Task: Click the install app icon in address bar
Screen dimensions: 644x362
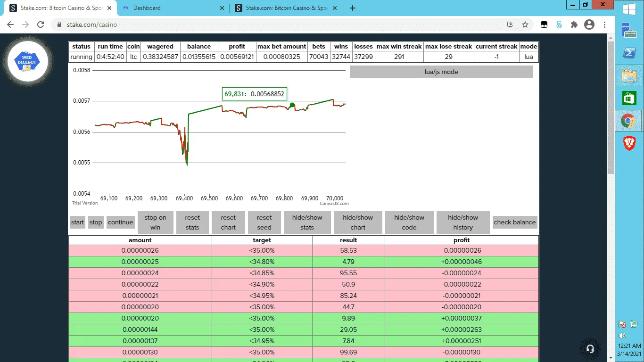Action: pyautogui.click(x=510, y=25)
